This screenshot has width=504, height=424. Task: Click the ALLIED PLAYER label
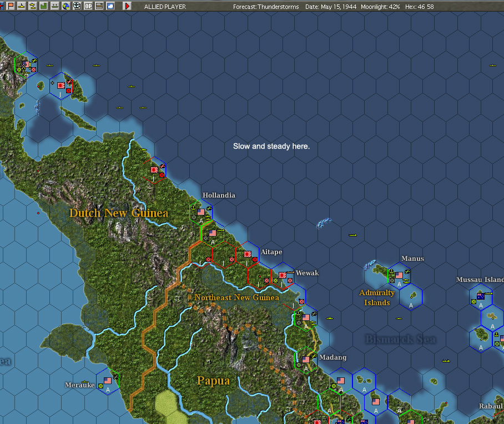pyautogui.click(x=165, y=7)
